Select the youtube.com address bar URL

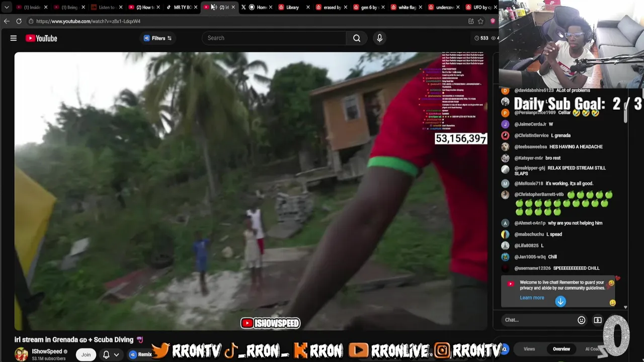click(88, 21)
